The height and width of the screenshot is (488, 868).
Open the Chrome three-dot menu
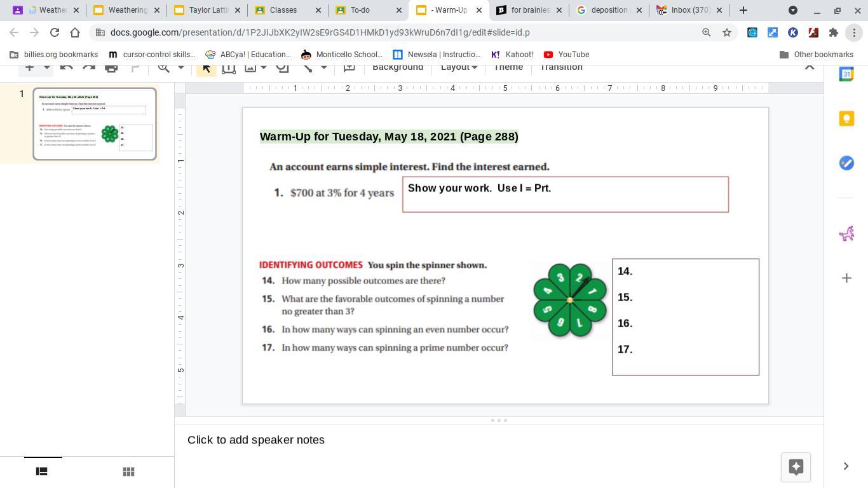854,32
